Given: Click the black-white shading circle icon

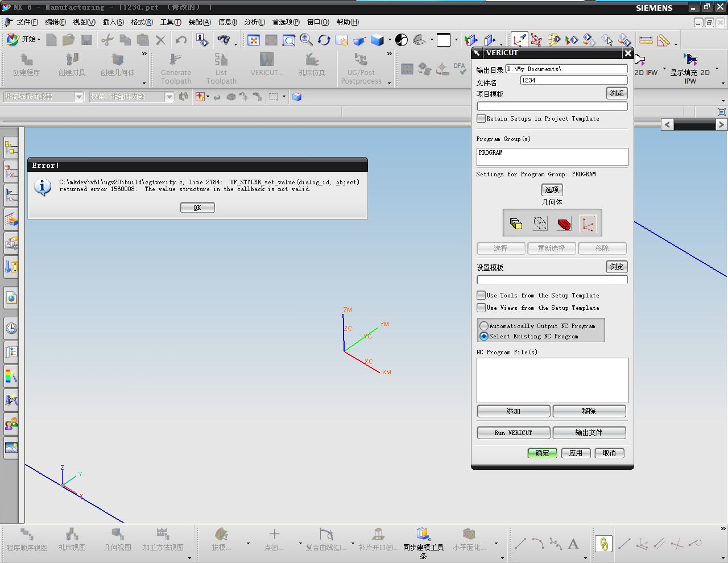Looking at the screenshot, I should [402, 40].
